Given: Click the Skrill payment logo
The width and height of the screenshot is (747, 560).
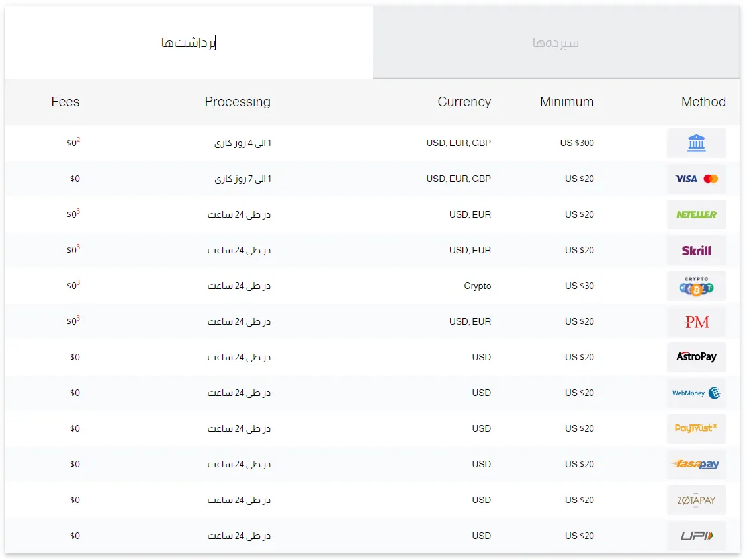Looking at the screenshot, I should (696, 251).
